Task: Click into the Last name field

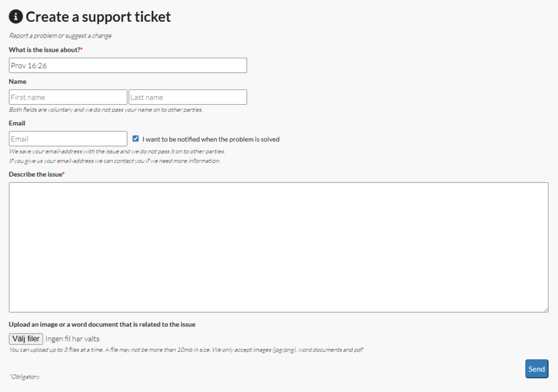Action: click(x=187, y=97)
